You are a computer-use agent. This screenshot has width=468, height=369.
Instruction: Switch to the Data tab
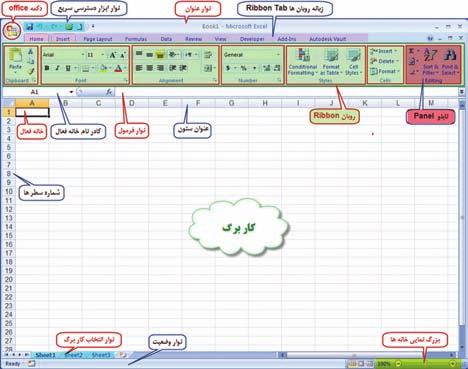(166, 39)
